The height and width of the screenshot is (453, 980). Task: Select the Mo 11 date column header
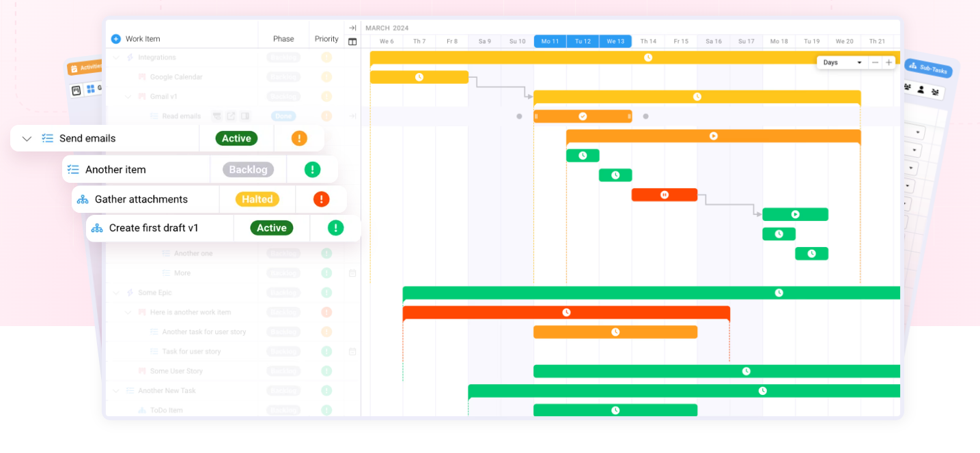[x=549, y=41]
